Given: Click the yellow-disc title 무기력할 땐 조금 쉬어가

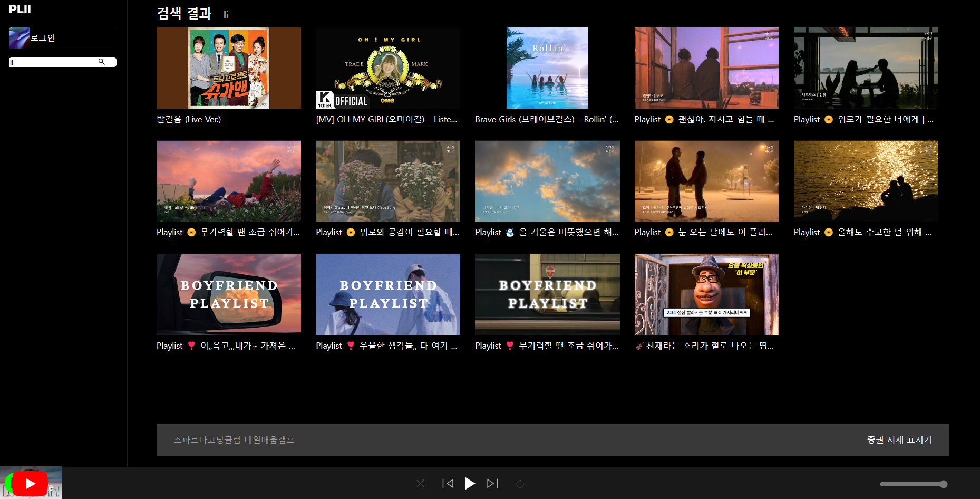Looking at the screenshot, I should [228, 232].
